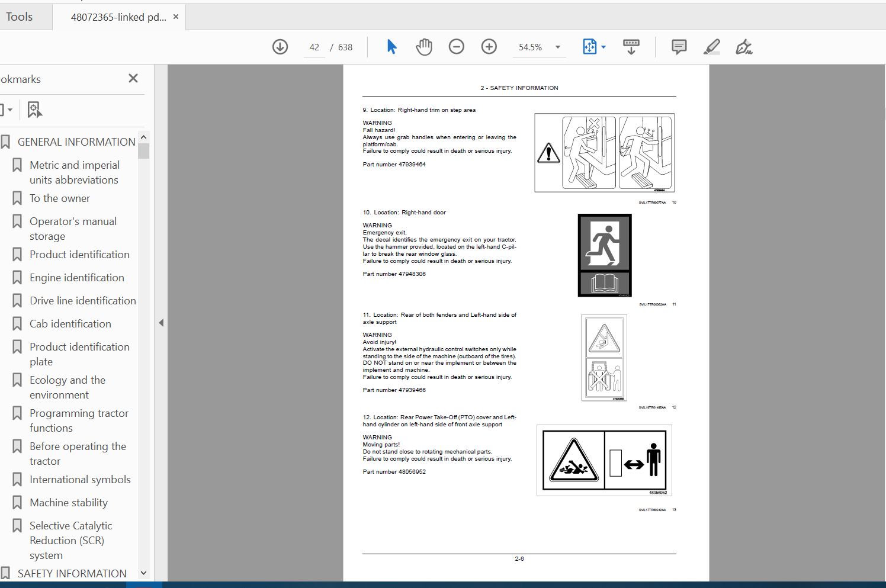Open the Sign document pen tool
This screenshot has height=588, width=886.
point(744,47)
